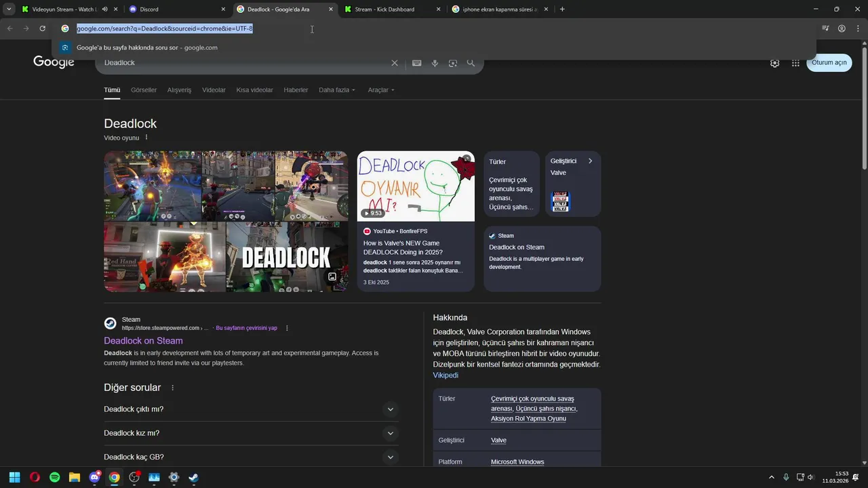Click the all-results Tümü tab
This screenshot has height=488, width=868.
pyautogui.click(x=112, y=90)
